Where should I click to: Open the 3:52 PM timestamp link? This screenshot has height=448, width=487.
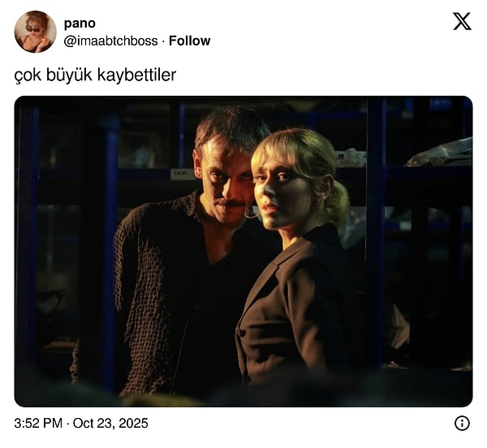pos(38,424)
